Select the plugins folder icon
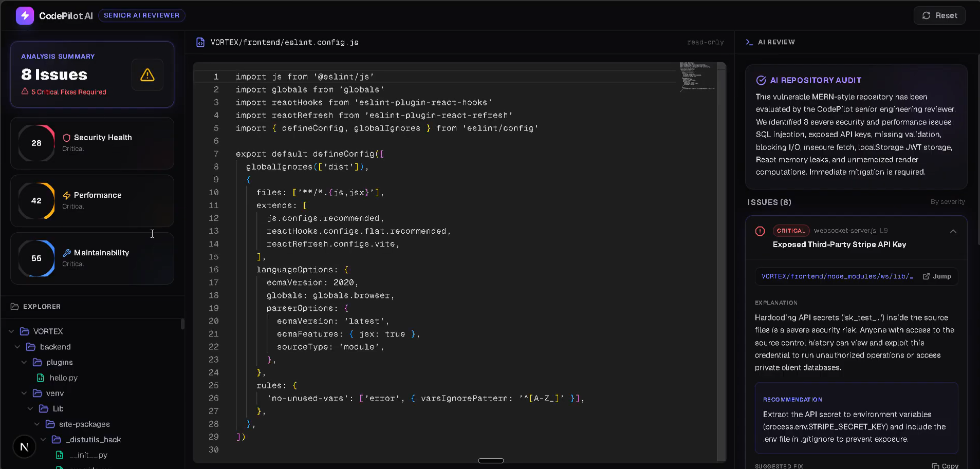Viewport: 980px width, 469px height. (x=37, y=362)
